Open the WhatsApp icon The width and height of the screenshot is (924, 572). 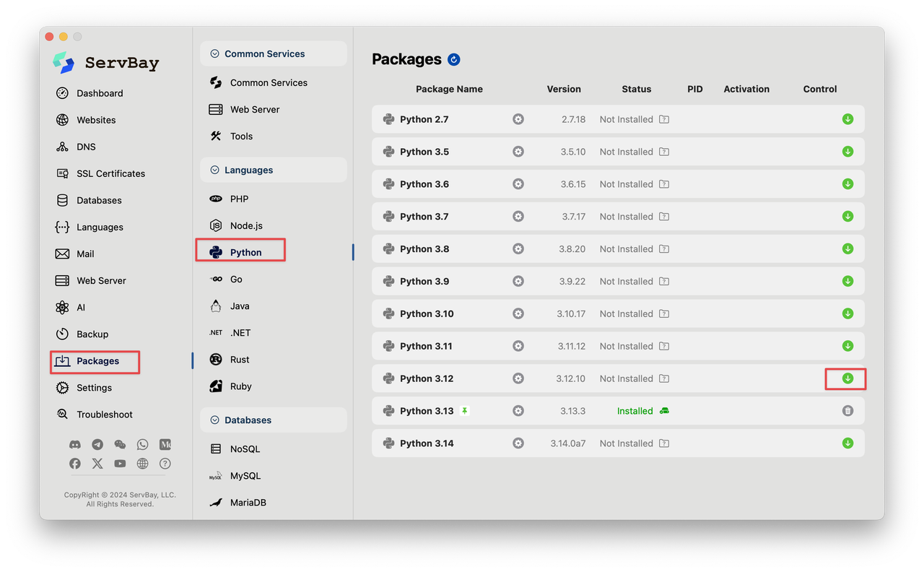pos(142,445)
